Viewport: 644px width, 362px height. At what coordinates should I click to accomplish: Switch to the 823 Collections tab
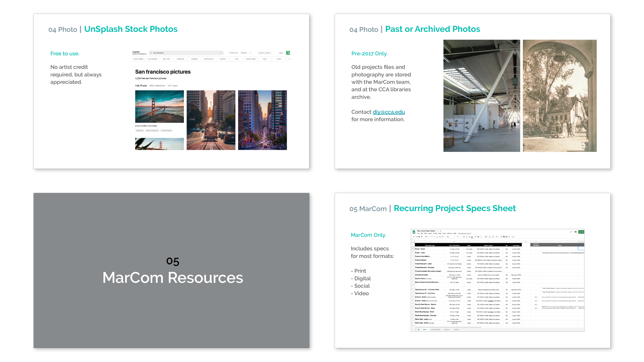pyautogui.click(x=157, y=86)
